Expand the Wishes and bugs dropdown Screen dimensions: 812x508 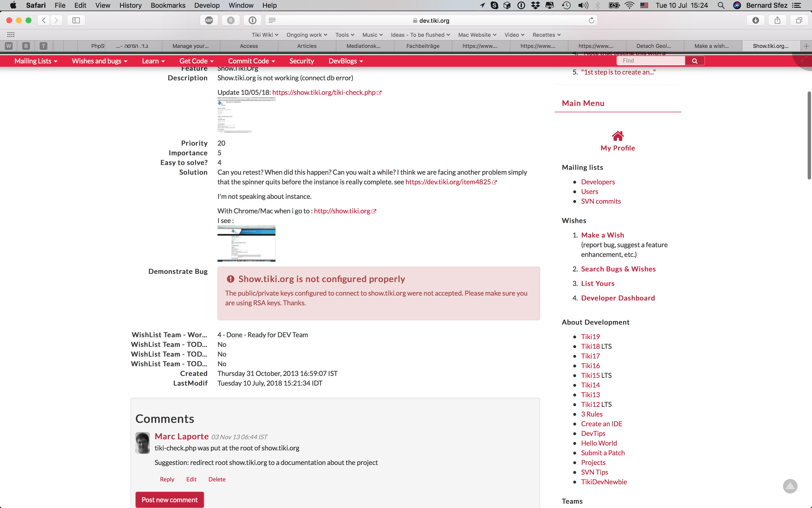(x=100, y=61)
